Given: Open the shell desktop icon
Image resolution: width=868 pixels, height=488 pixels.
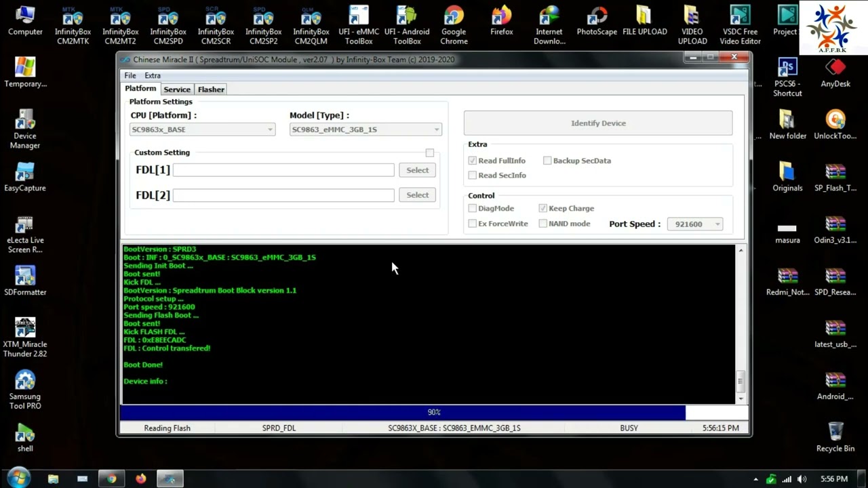Looking at the screenshot, I should [25, 438].
